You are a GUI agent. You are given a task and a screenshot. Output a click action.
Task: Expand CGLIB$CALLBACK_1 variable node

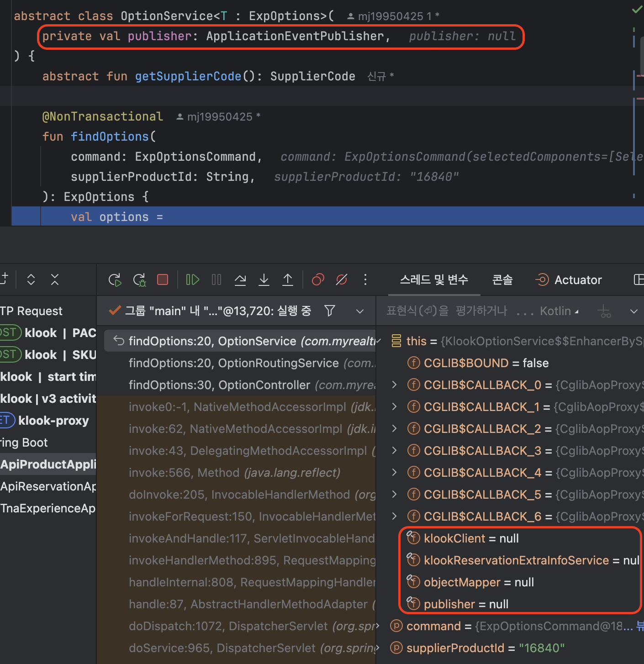[395, 407]
